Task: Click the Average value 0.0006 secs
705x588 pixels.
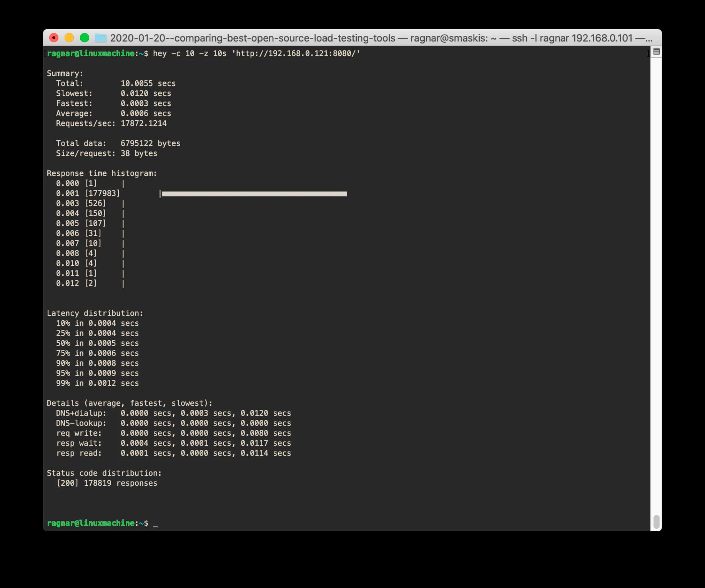Action: (x=146, y=113)
